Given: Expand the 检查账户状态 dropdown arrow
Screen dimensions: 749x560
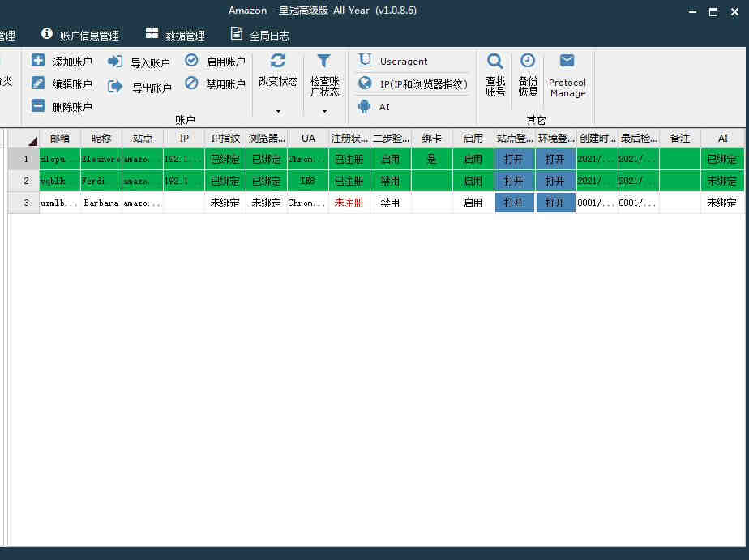Looking at the screenshot, I should coord(324,112).
